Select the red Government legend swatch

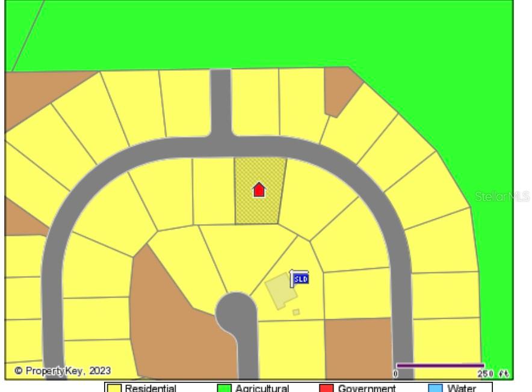click(326, 388)
